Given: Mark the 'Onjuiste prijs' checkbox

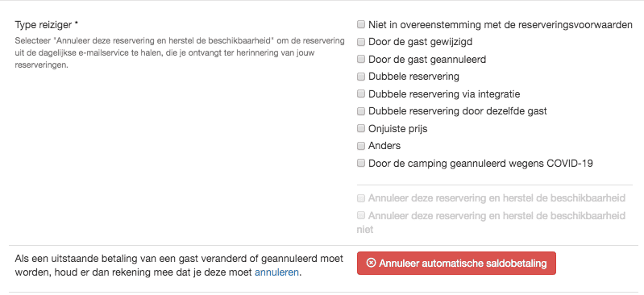Looking at the screenshot, I should (x=360, y=129).
